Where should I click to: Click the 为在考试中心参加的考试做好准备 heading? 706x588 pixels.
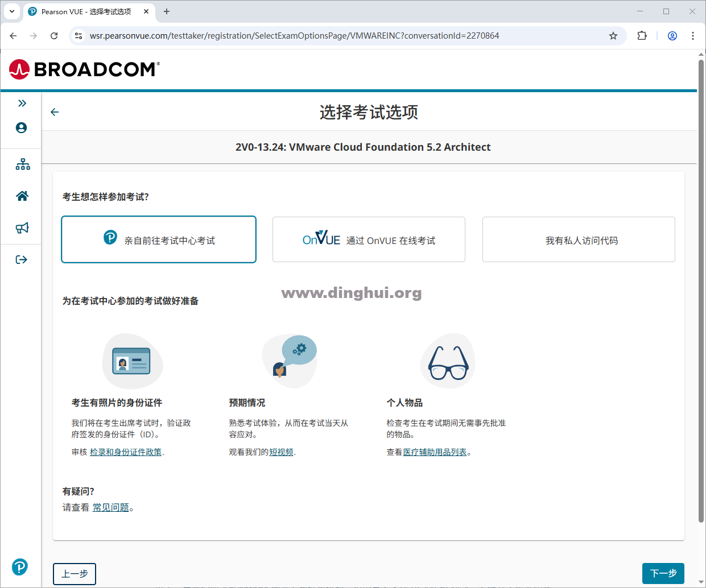pyautogui.click(x=130, y=301)
